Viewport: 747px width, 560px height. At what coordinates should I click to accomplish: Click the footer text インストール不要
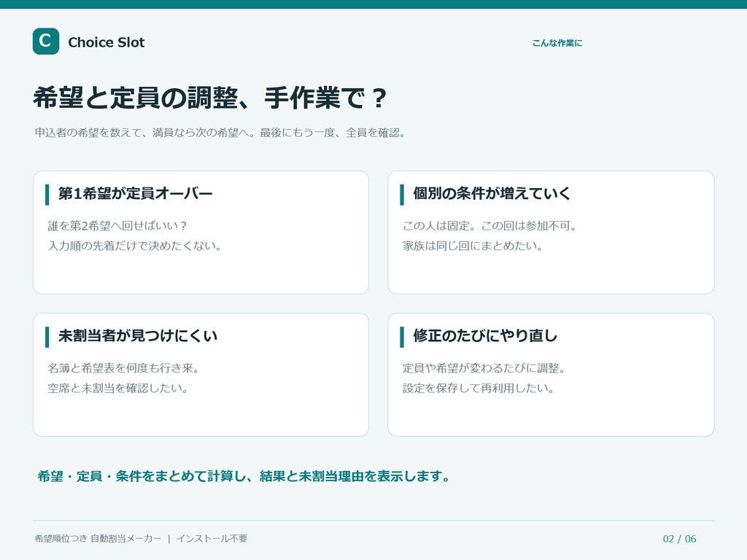pos(212,539)
